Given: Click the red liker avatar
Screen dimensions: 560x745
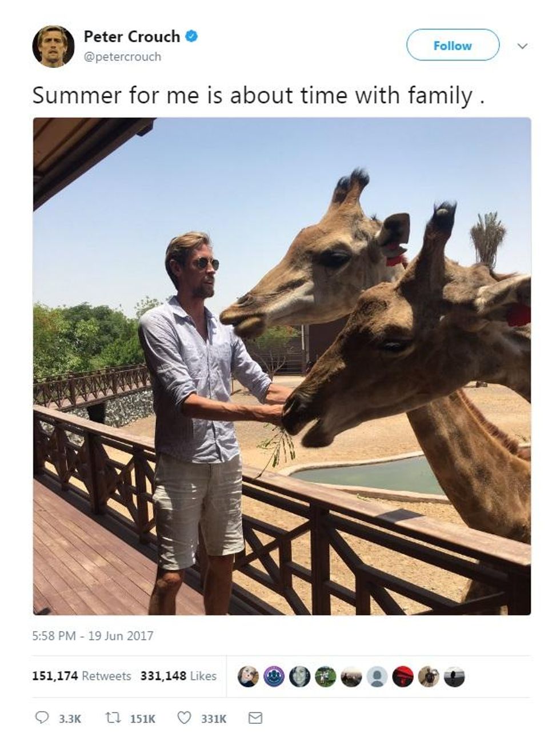Looking at the screenshot, I should pyautogui.click(x=403, y=676).
